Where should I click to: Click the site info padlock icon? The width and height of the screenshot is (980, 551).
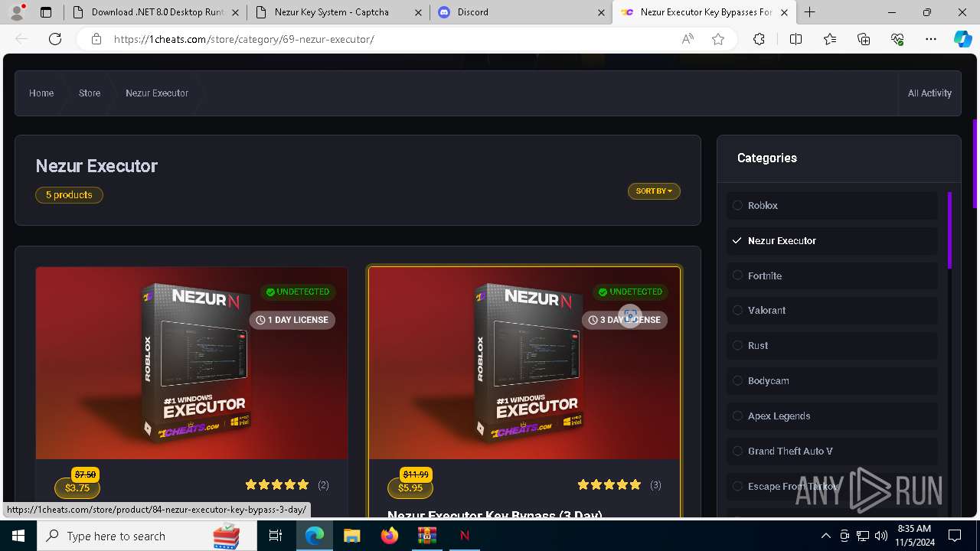(96, 39)
